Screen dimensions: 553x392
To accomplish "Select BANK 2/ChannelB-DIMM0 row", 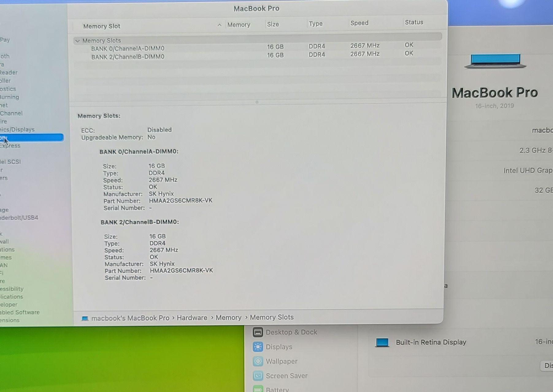I will 128,57.
